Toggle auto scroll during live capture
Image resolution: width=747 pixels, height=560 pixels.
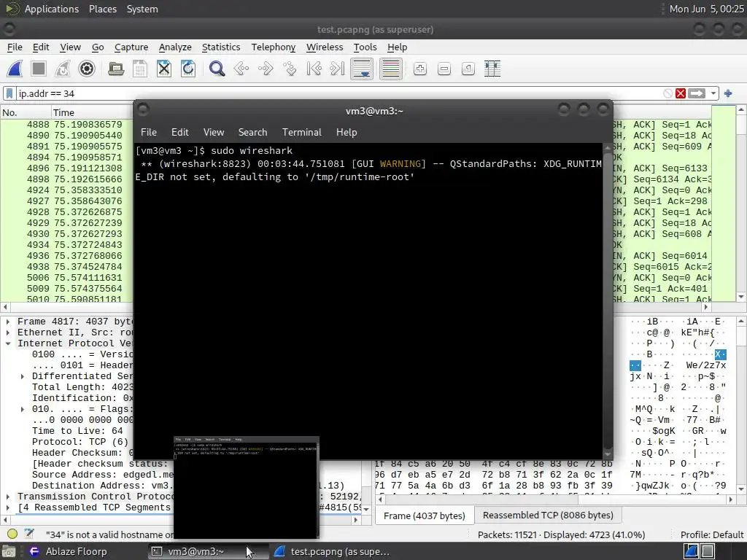(x=362, y=69)
